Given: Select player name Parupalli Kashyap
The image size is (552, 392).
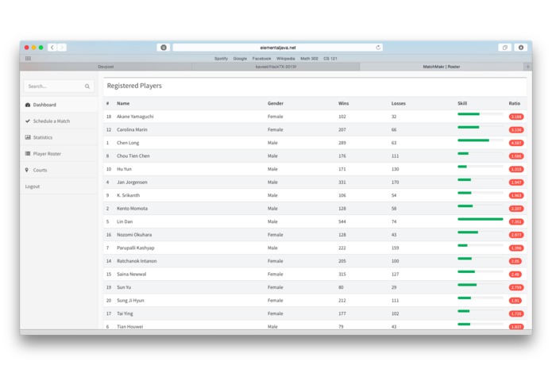Looking at the screenshot, I should (x=136, y=248).
